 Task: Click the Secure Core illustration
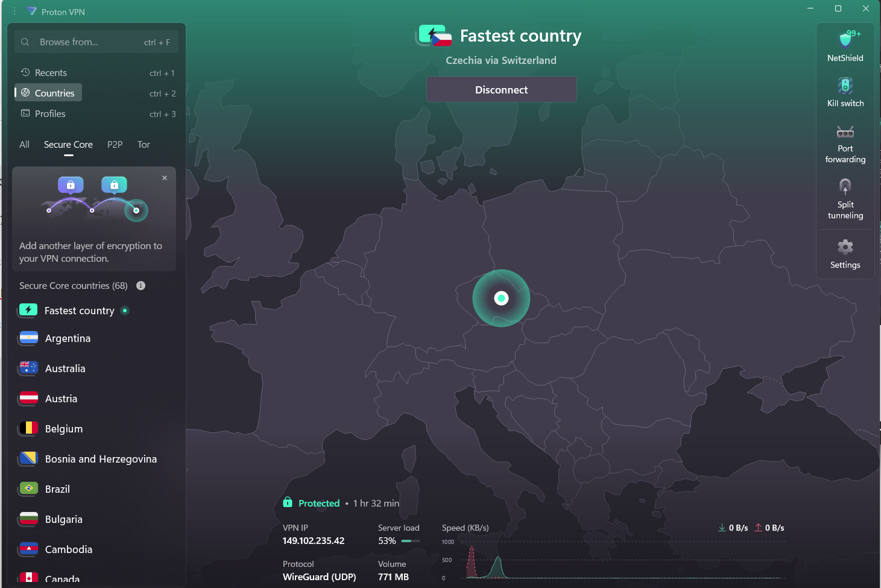click(93, 199)
